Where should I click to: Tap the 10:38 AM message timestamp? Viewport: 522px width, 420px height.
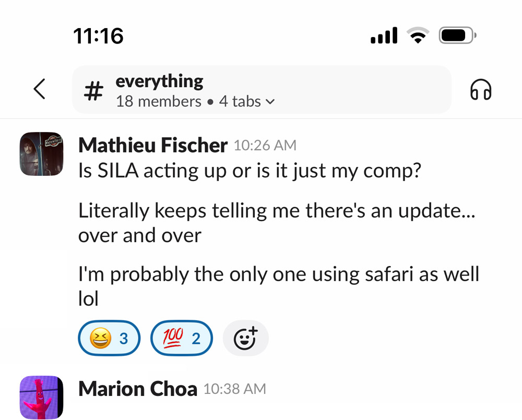(x=234, y=389)
